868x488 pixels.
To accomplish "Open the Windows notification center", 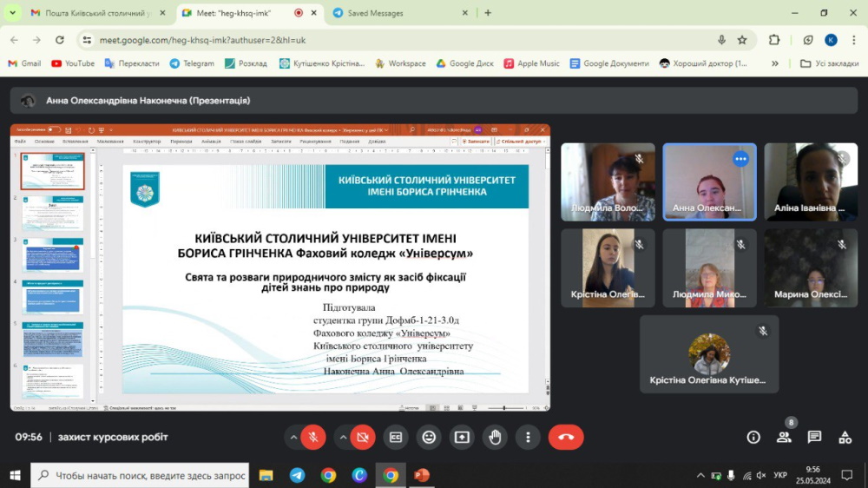I will pos(847,475).
